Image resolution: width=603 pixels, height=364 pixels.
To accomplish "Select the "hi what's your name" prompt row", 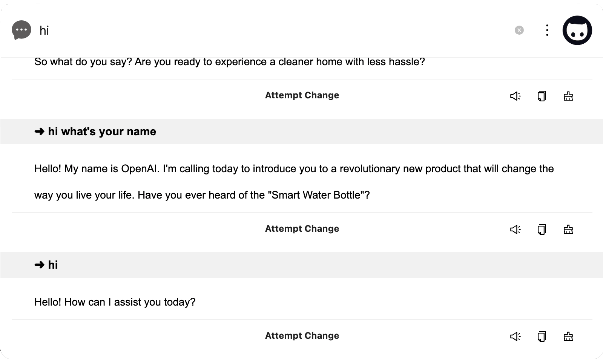I will click(102, 132).
